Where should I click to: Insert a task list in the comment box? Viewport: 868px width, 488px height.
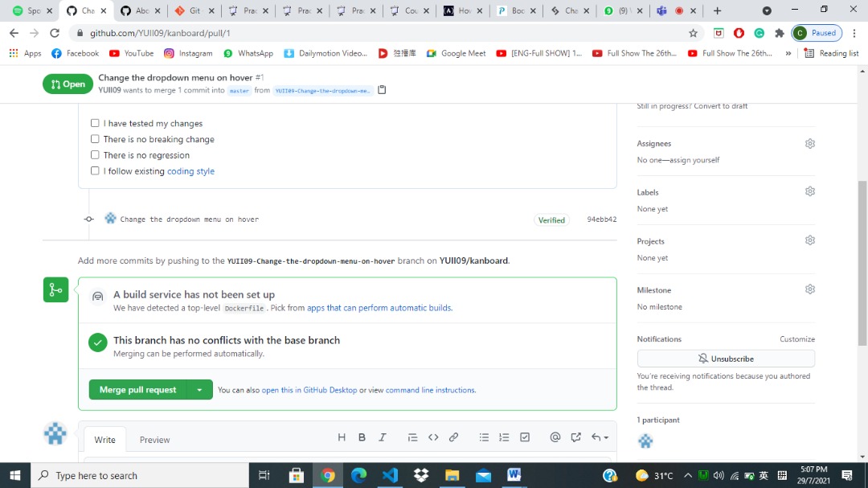(x=524, y=437)
